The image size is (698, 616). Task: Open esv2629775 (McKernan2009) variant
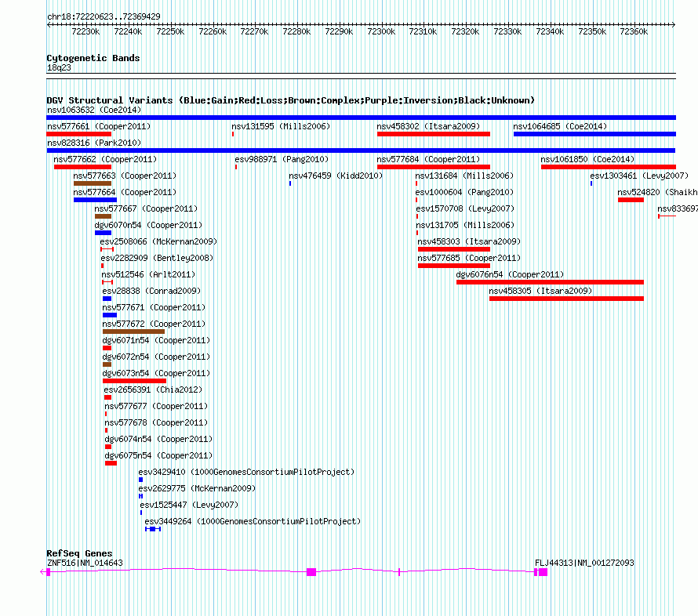coord(197,488)
